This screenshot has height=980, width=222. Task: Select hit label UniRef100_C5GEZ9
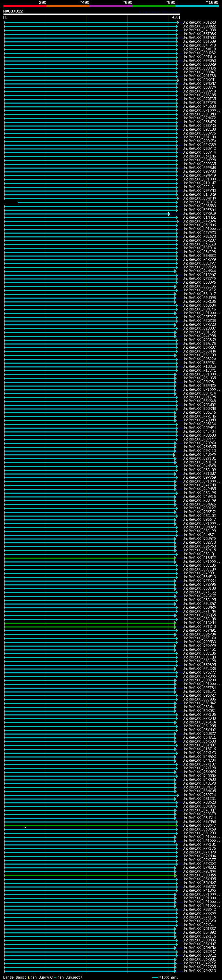(199, 244)
